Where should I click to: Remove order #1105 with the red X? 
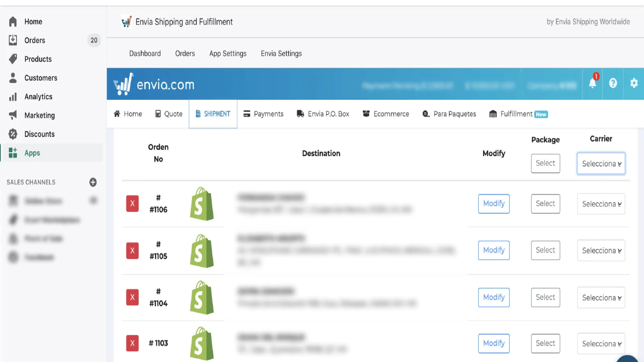coord(132,251)
